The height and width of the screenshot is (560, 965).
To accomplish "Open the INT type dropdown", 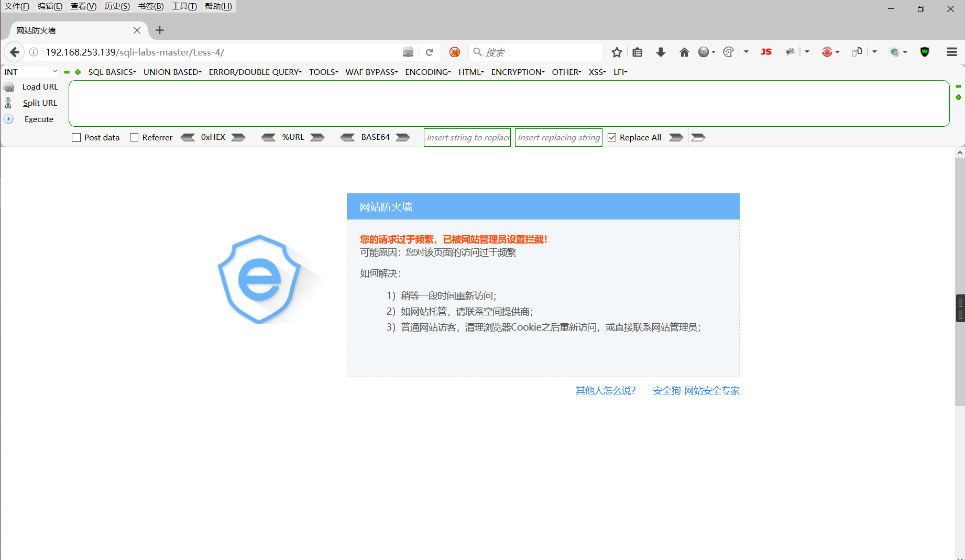I will [x=30, y=71].
